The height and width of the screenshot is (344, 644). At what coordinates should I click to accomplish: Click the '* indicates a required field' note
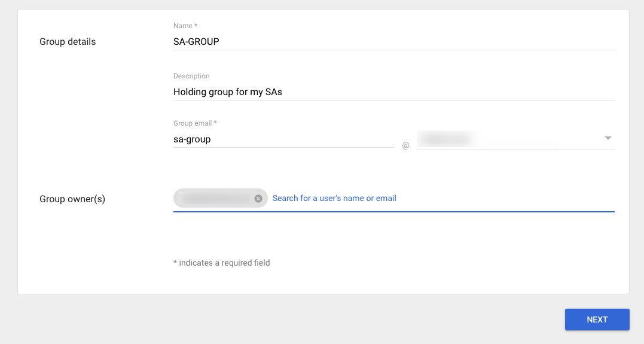point(221,263)
